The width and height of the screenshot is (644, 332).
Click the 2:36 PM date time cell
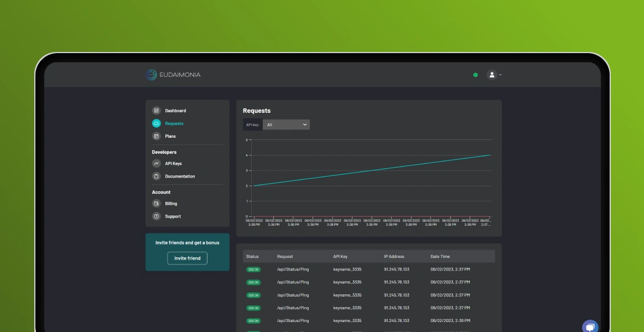pos(450,320)
